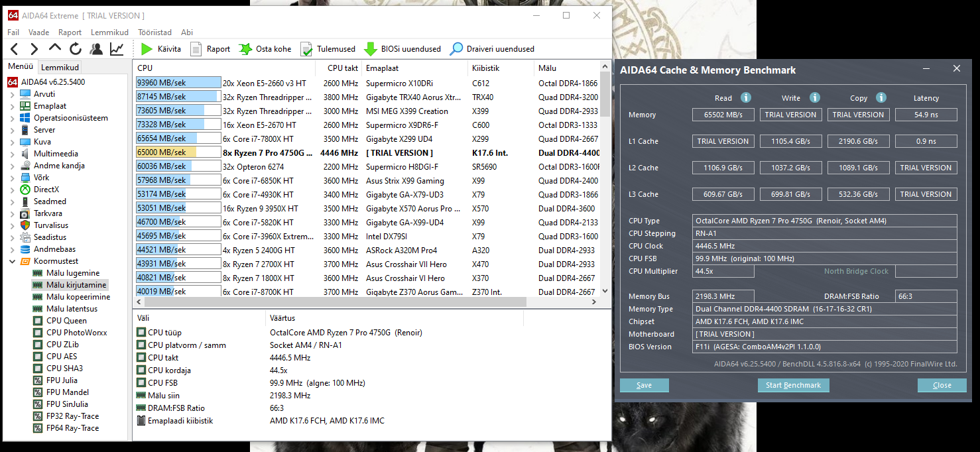Select the 16x Ryzen 9 3950X HT row
The height and width of the screenshot is (452, 980).
point(367,208)
